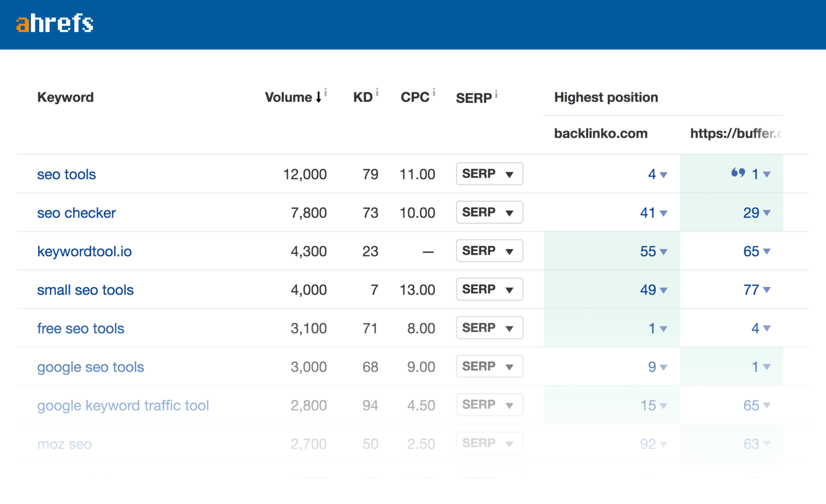
Task: Click the CPC column header
Action: (x=415, y=97)
